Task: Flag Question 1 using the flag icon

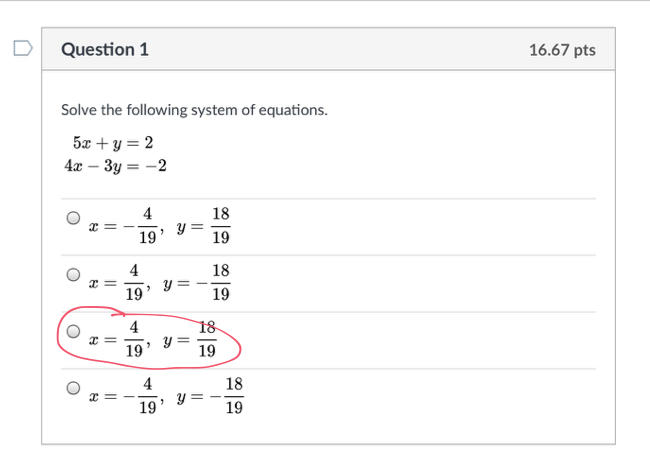Action: [23, 48]
